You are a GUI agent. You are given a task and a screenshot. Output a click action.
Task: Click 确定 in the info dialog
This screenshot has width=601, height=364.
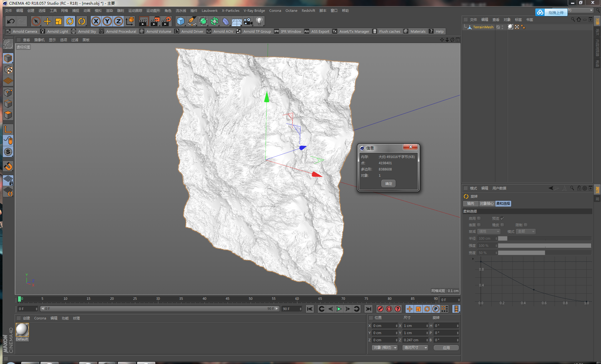pyautogui.click(x=388, y=184)
